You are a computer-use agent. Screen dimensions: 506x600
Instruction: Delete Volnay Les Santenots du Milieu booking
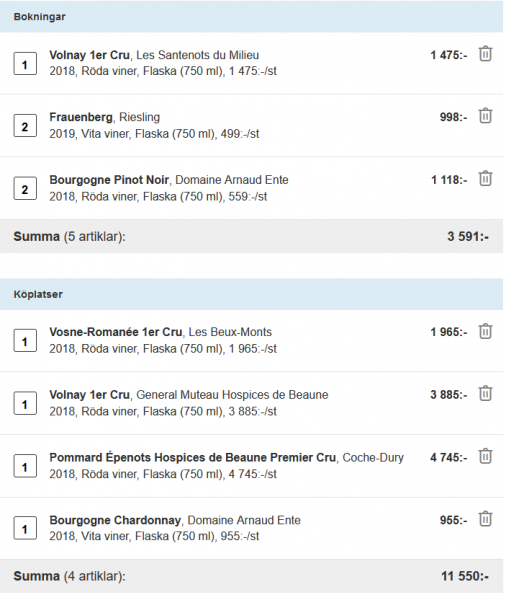point(485,54)
